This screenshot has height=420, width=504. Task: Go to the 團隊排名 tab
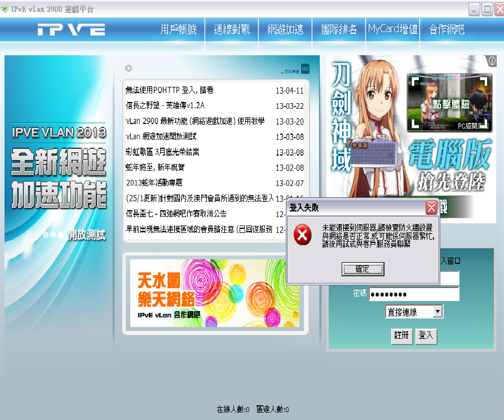[x=339, y=29]
